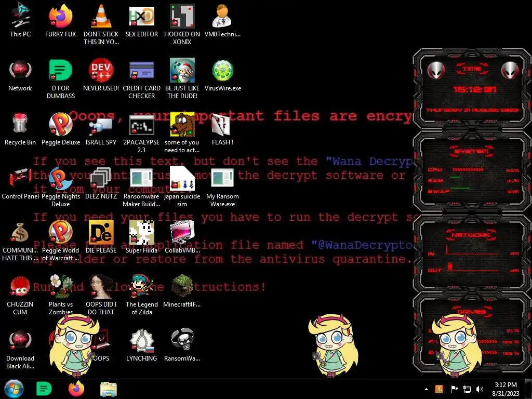
Task: Click the NETWORK widget header
Action: click(472, 235)
